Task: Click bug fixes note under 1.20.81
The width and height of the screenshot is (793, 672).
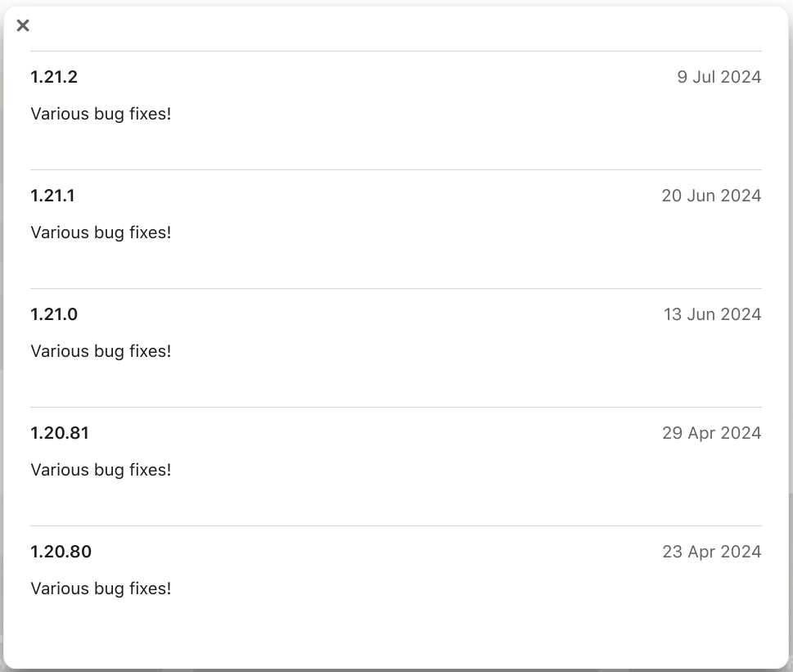Action: [x=101, y=470]
